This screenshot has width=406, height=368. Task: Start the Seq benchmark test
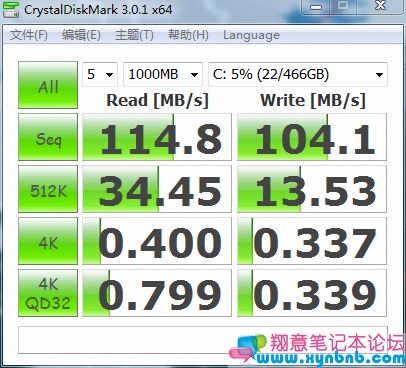pyautogui.click(x=48, y=137)
